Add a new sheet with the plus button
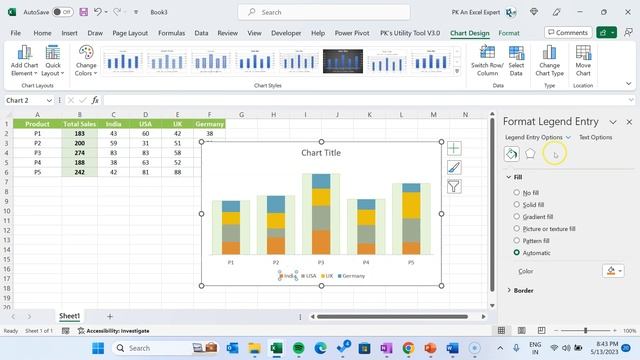Image resolution: width=640 pixels, height=360 pixels. coord(109,316)
